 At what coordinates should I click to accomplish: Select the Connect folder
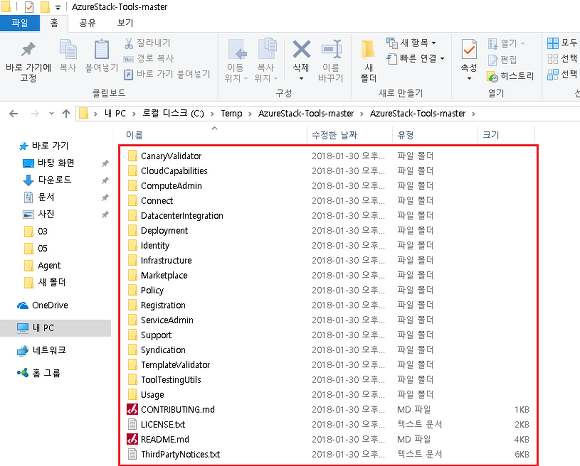(157, 200)
